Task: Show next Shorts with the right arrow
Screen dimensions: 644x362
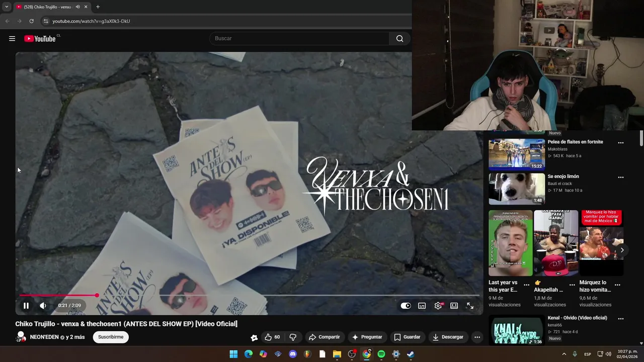Action: click(x=622, y=250)
